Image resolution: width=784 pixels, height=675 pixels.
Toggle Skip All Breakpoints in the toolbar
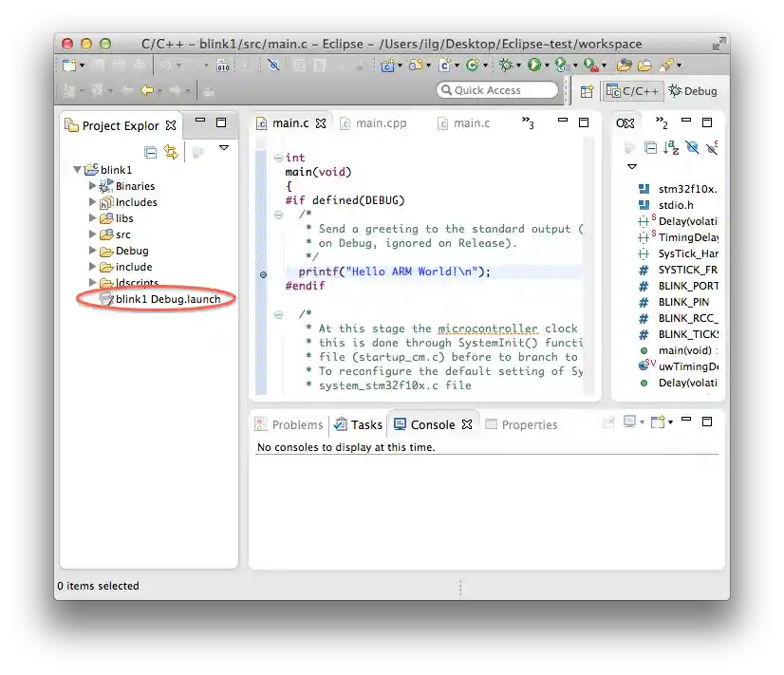[x=273, y=64]
